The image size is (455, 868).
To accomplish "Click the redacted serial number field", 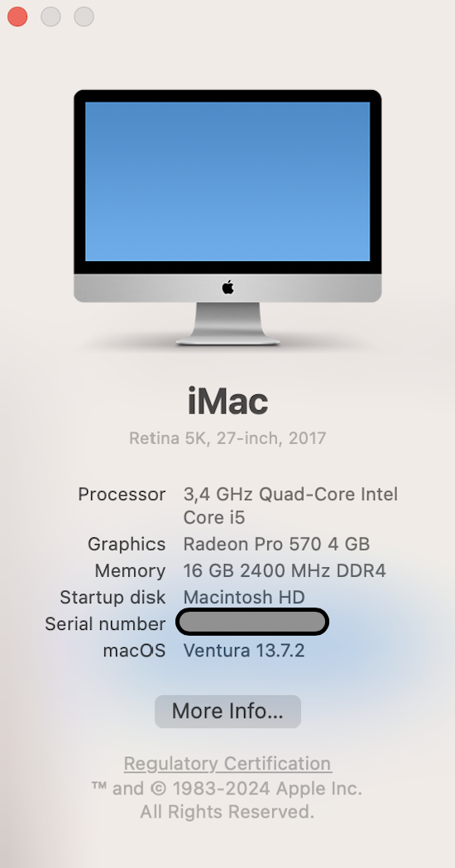I will pyautogui.click(x=252, y=621).
